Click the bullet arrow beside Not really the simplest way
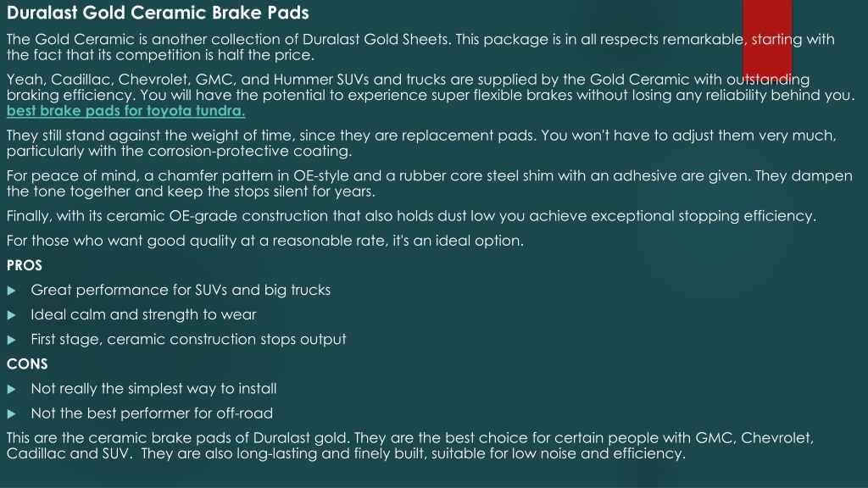 (11, 390)
